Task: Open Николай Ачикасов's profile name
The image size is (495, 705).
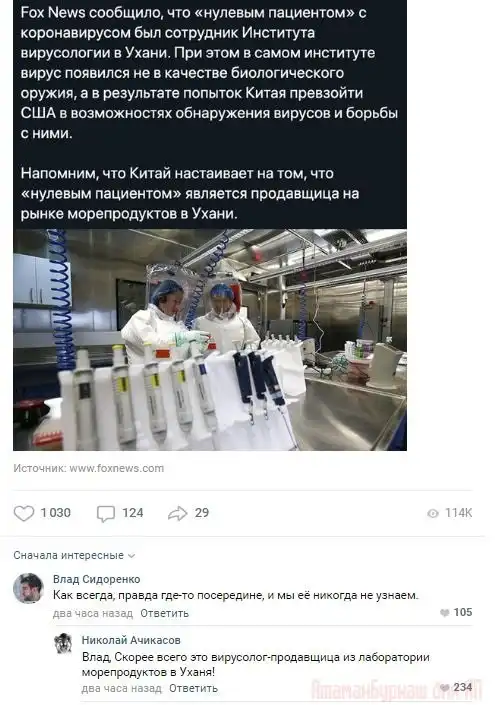Action: (131, 640)
